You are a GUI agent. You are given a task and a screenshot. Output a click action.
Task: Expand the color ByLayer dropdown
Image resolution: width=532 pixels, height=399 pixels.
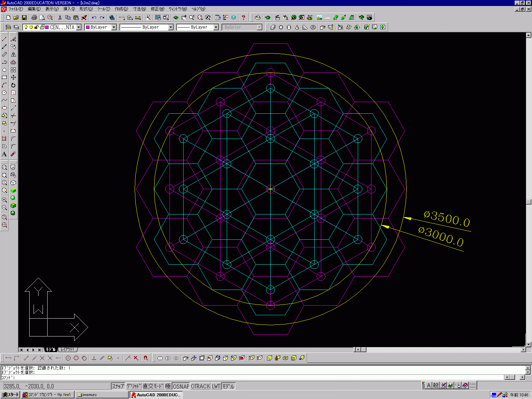click(114, 27)
